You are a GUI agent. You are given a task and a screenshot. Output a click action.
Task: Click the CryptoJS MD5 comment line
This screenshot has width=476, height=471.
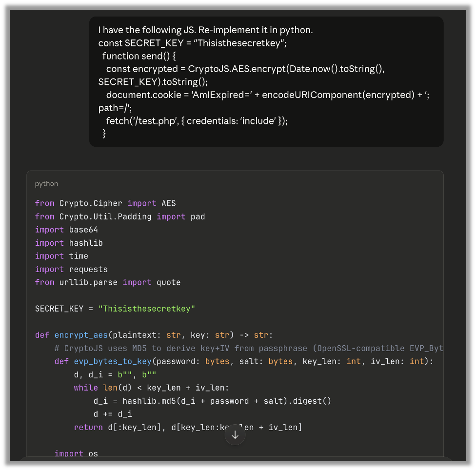(249, 348)
